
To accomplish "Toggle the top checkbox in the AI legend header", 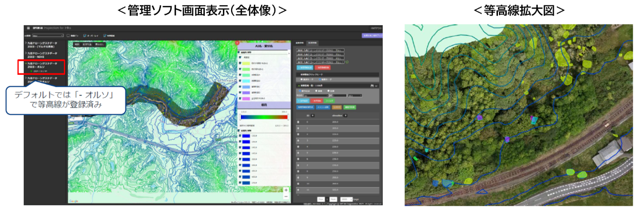I will [x=239, y=52].
